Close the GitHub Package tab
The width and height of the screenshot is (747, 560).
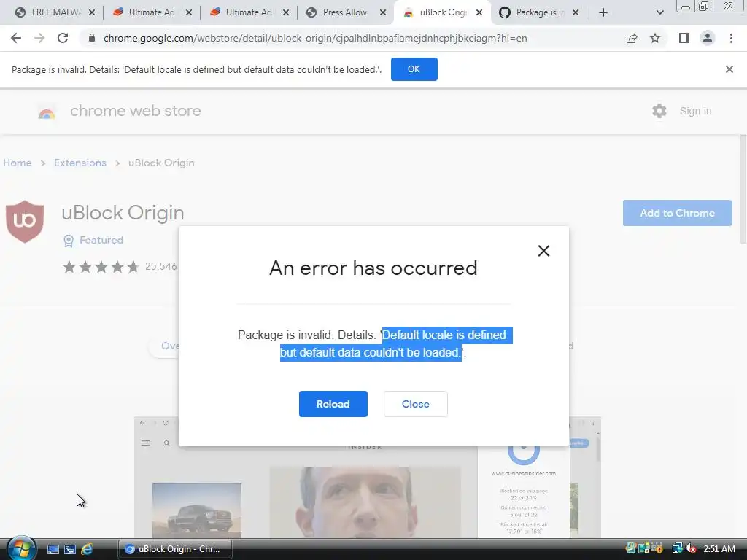click(x=576, y=12)
